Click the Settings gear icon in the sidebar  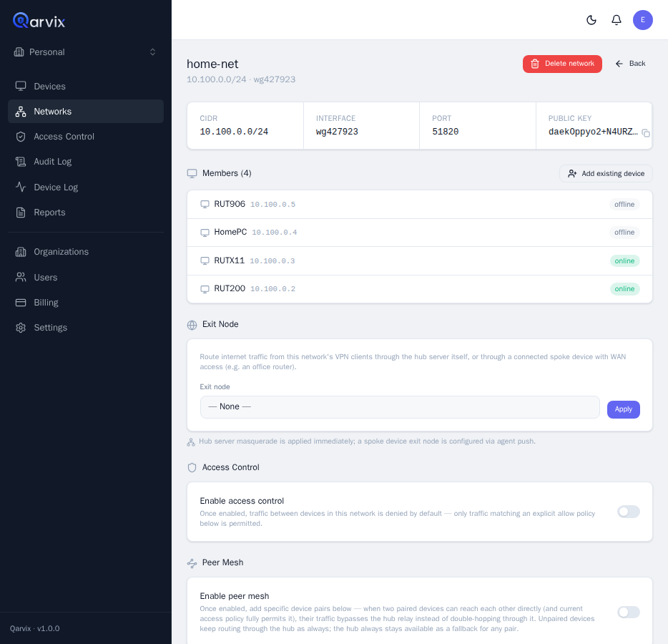(x=21, y=328)
